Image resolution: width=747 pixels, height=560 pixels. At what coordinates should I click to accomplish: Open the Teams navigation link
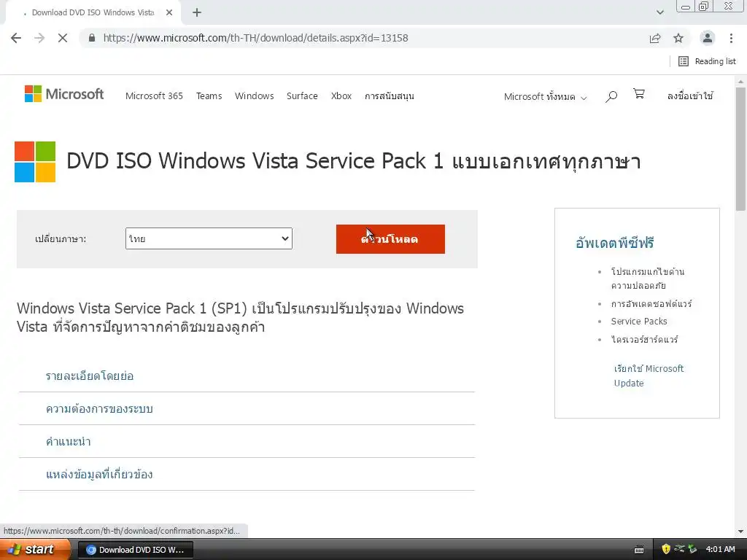[x=209, y=96]
